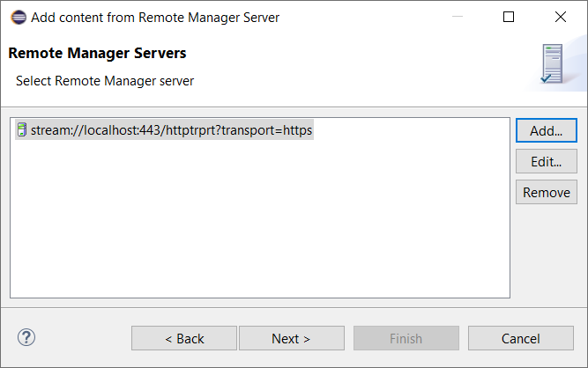Open help with the question mark icon
Screen dimensions: 588x368
coord(26,337)
